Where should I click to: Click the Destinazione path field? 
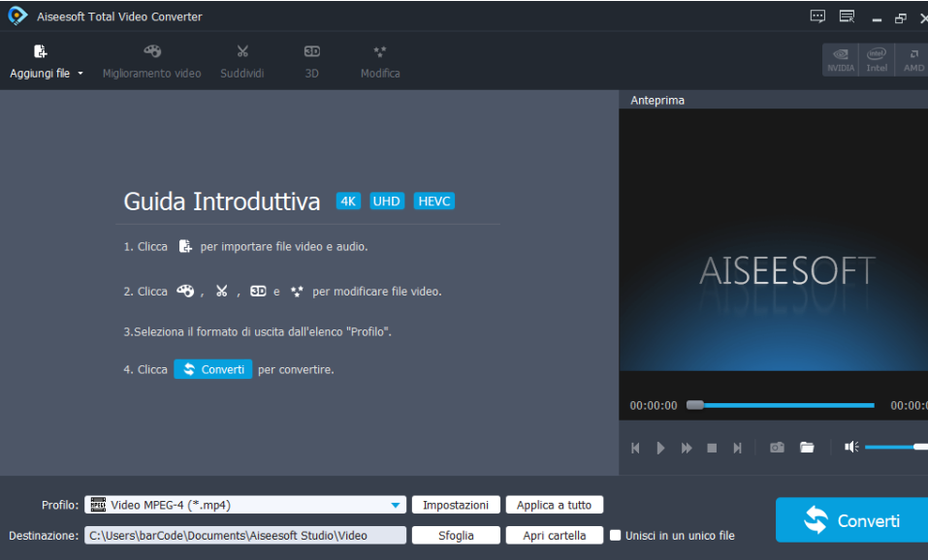tap(245, 535)
